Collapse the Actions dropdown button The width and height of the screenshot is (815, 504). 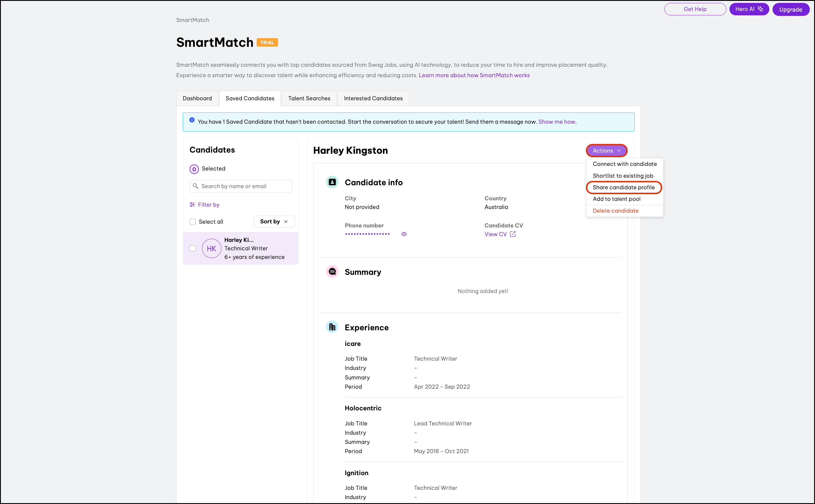[606, 150]
